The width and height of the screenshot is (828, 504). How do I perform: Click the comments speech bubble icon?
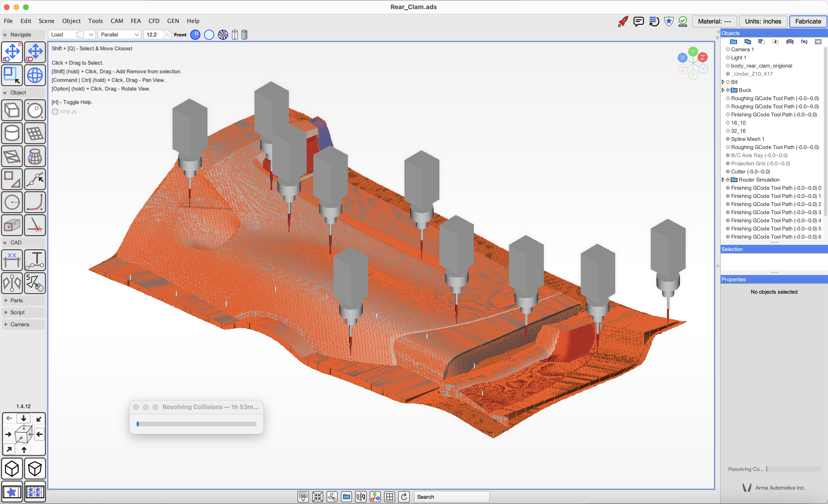coord(638,21)
